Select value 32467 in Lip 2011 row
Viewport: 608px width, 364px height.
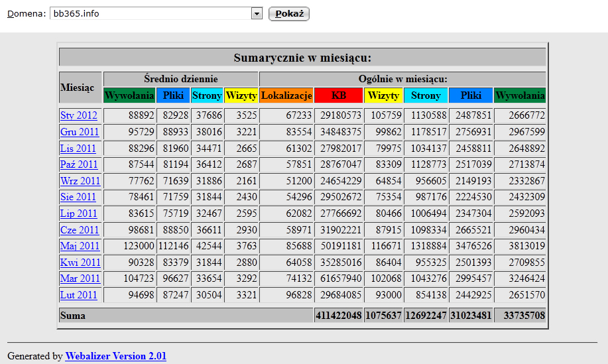point(209,213)
